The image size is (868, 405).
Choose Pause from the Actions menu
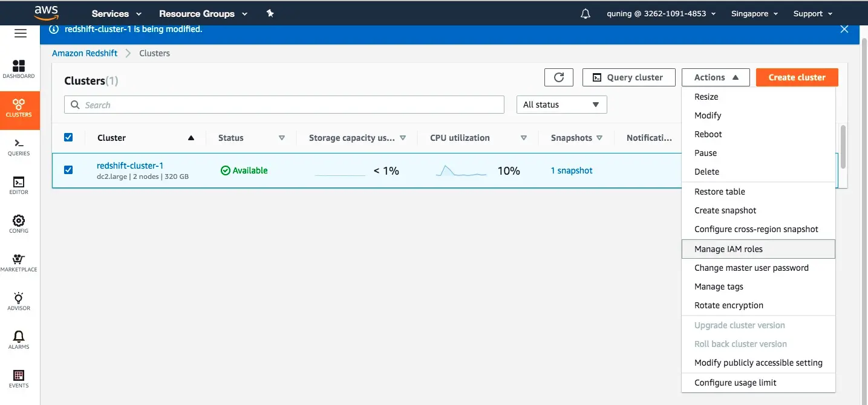coord(759,153)
